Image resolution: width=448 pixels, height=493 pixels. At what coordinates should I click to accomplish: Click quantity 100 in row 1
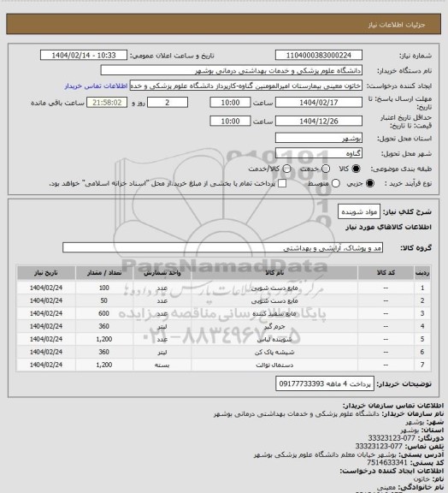(x=104, y=288)
